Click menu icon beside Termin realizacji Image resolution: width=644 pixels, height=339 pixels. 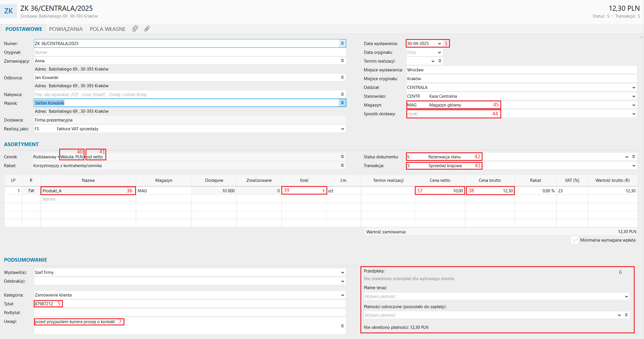click(x=440, y=61)
